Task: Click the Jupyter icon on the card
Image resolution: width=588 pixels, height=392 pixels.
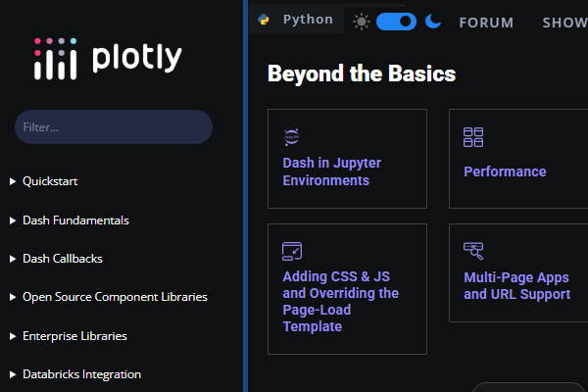Action: tap(292, 137)
